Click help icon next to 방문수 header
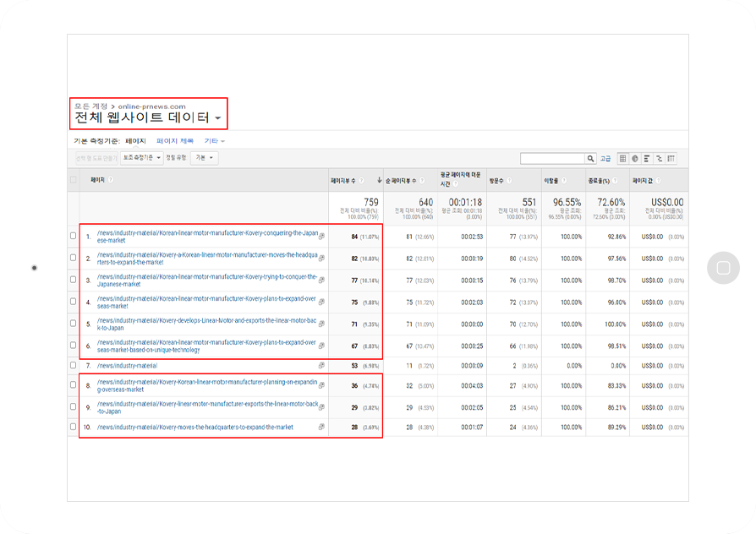The width and height of the screenshot is (756, 534). click(x=510, y=181)
